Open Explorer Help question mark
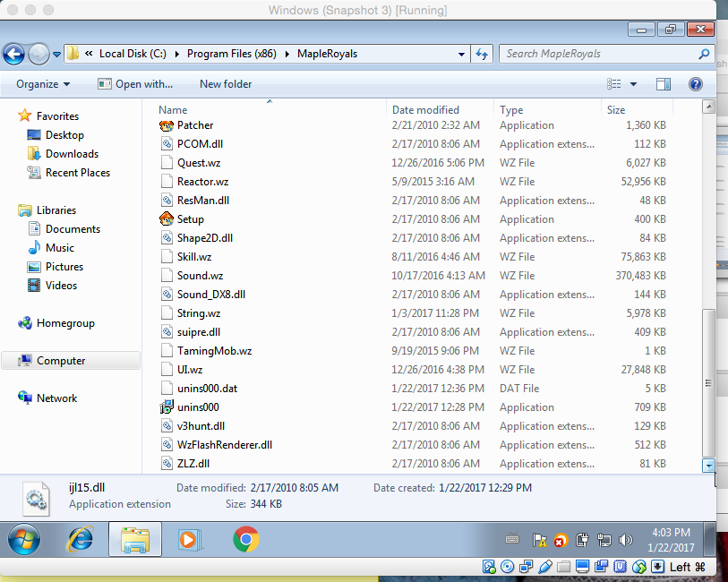The width and height of the screenshot is (728, 582). pyautogui.click(x=695, y=84)
